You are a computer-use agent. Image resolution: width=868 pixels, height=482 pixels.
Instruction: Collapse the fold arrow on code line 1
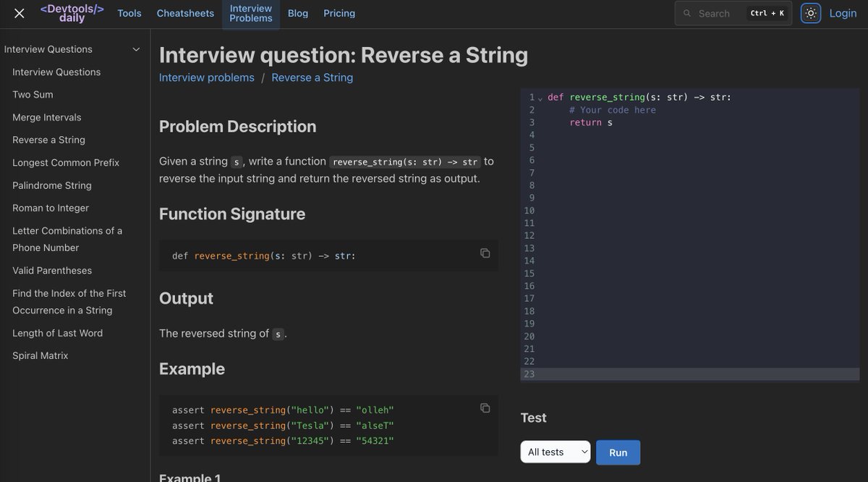pos(540,98)
